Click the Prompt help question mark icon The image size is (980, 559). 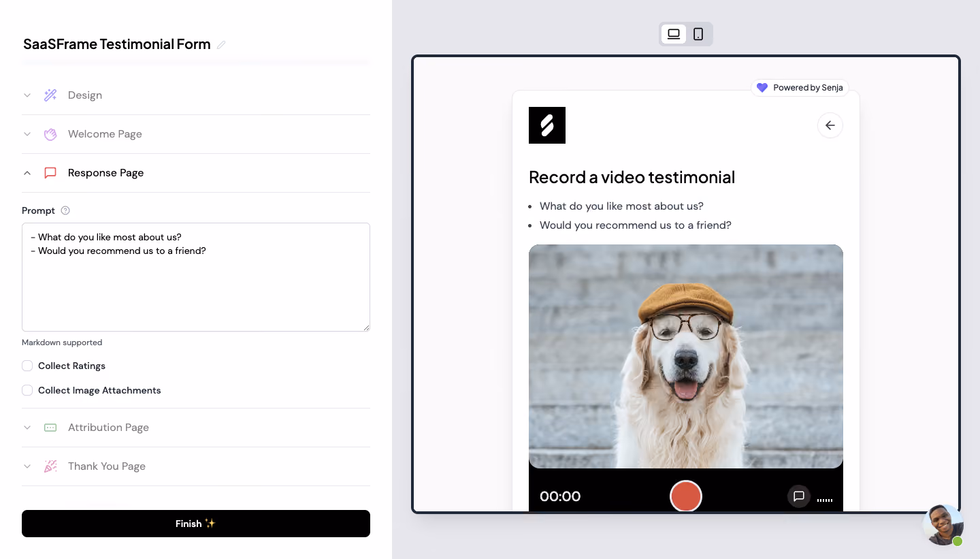(65, 210)
